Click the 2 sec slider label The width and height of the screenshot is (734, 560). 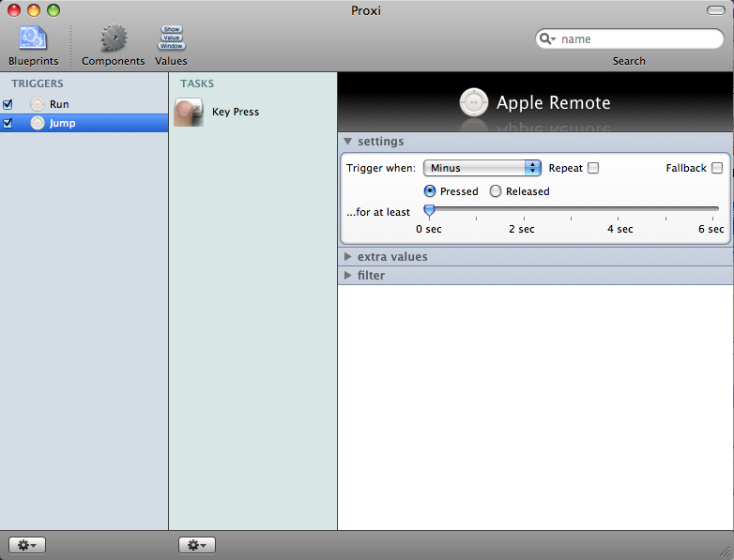522,229
